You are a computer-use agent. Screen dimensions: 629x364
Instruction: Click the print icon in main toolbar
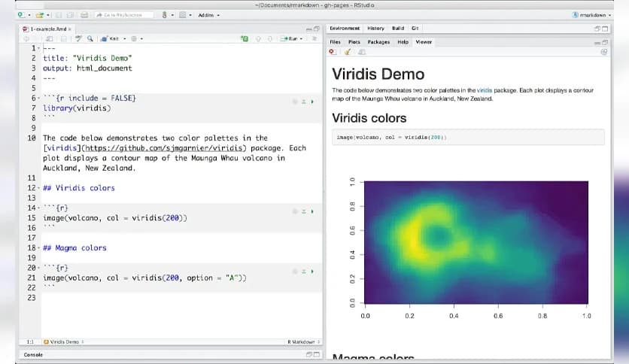click(x=83, y=15)
